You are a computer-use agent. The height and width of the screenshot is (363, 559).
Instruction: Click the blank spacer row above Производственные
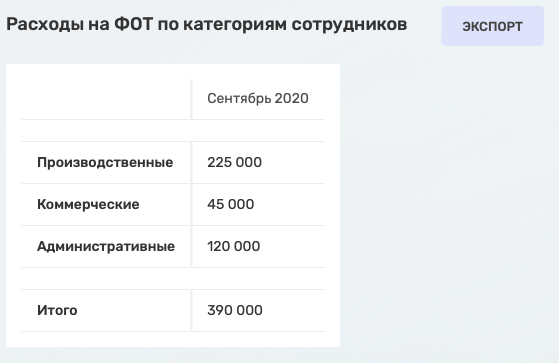(x=173, y=131)
